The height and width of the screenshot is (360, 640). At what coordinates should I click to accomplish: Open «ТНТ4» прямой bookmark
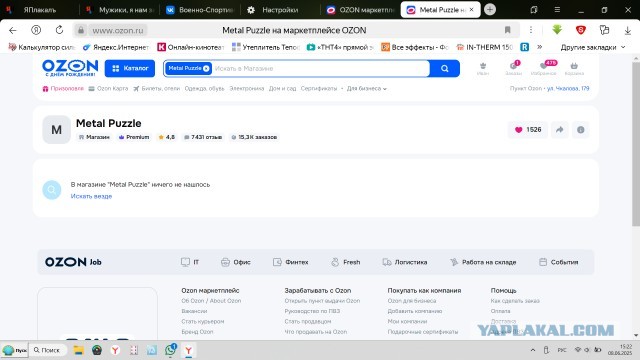point(340,47)
